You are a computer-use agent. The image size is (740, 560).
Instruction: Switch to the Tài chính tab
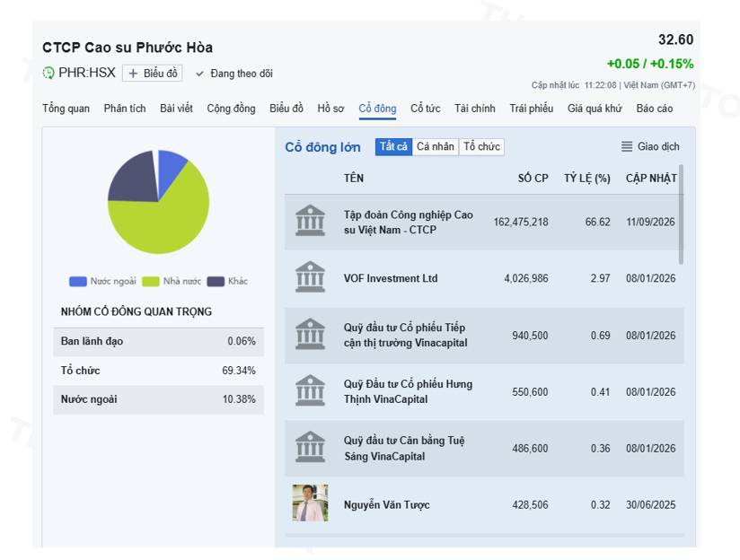(x=475, y=109)
